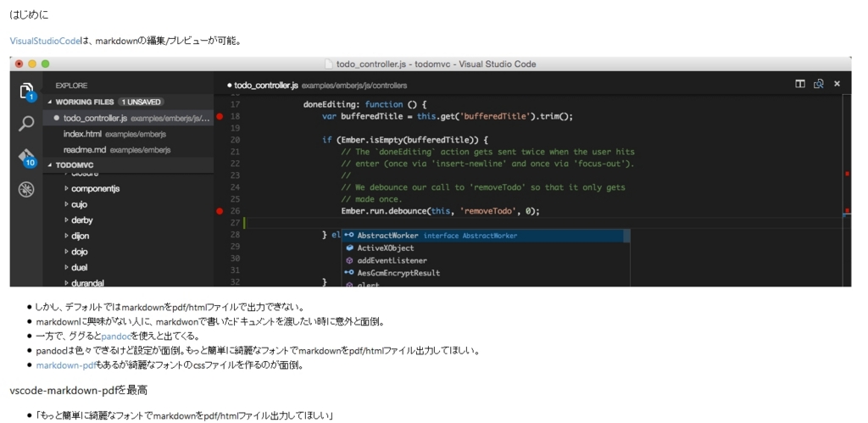This screenshot has height=423, width=868.
Task: Click the vscode-markdown-pdfを最高 heading
Action: point(79,390)
